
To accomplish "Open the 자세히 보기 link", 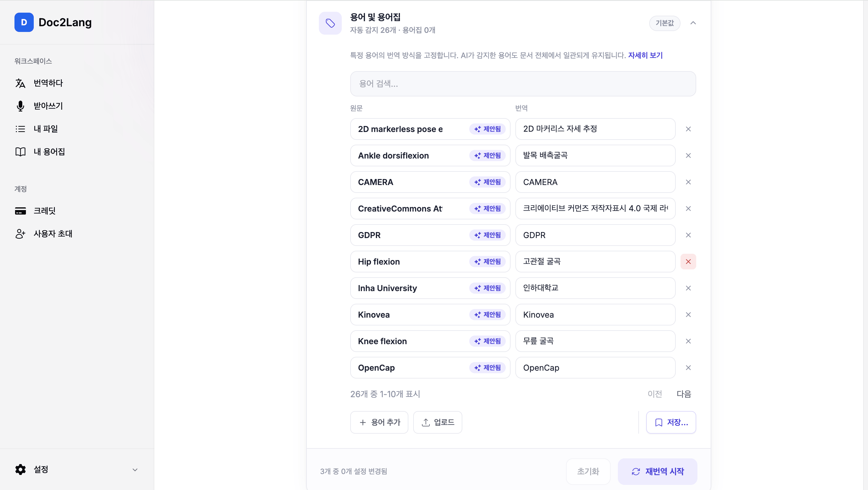I will 645,55.
